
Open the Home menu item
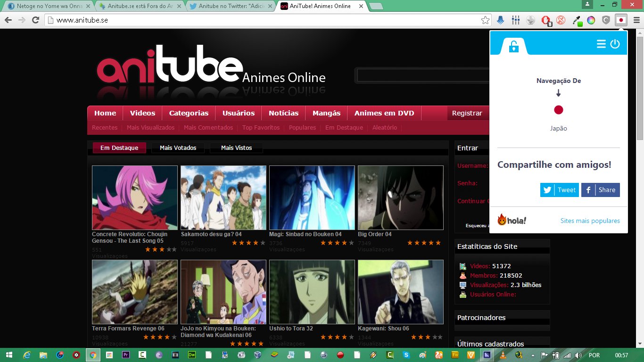(x=105, y=113)
